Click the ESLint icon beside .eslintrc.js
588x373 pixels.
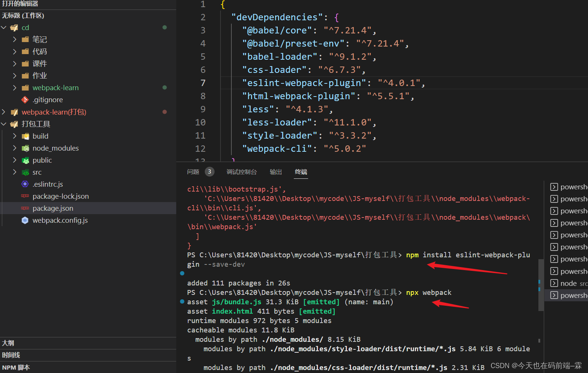click(x=25, y=184)
